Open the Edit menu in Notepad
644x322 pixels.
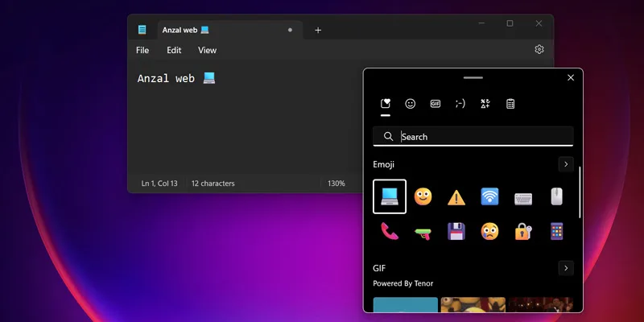(x=174, y=50)
